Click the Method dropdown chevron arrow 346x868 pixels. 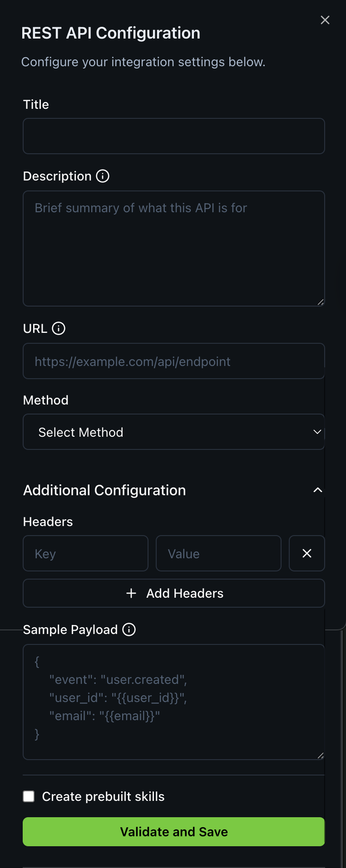317,432
